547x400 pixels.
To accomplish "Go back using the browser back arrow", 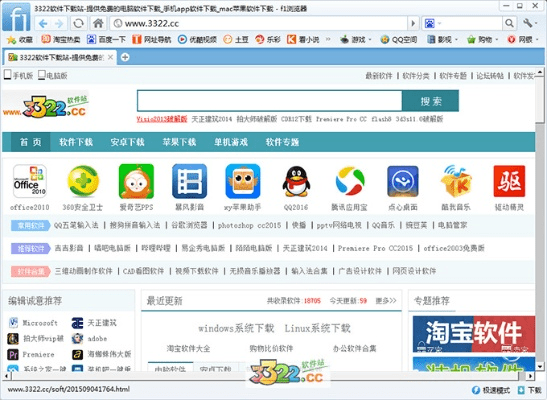I will (43, 23).
